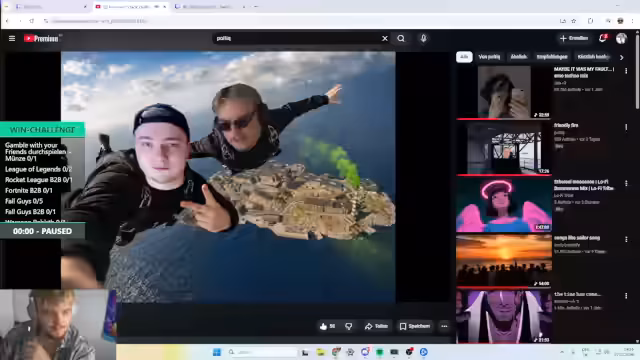Click inside the YouTube search field
The height and width of the screenshot is (360, 640).
296,38
